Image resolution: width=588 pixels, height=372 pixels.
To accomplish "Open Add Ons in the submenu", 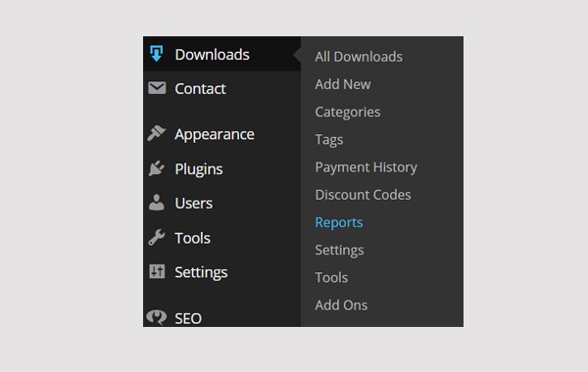I will pyautogui.click(x=341, y=305).
